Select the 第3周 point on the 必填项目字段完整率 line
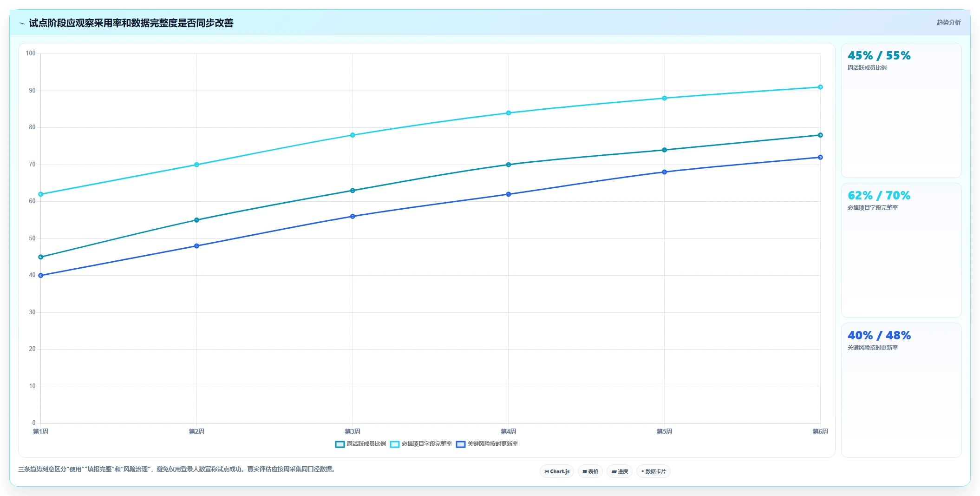This screenshot has height=496, width=980. tap(353, 135)
